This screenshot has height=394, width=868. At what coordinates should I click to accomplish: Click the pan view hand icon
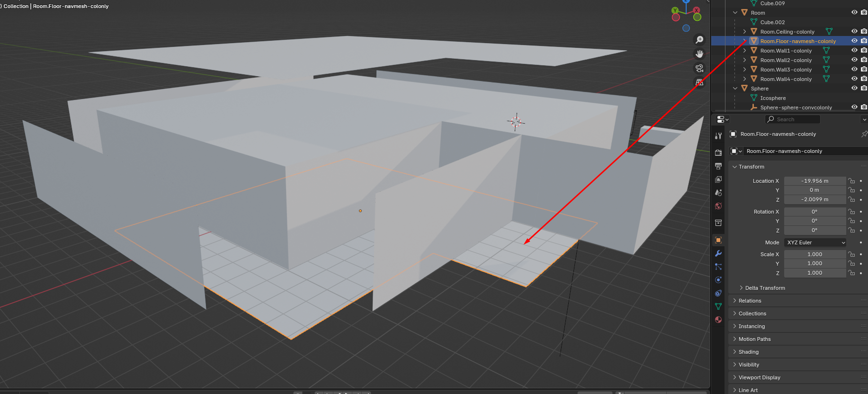[x=699, y=54]
